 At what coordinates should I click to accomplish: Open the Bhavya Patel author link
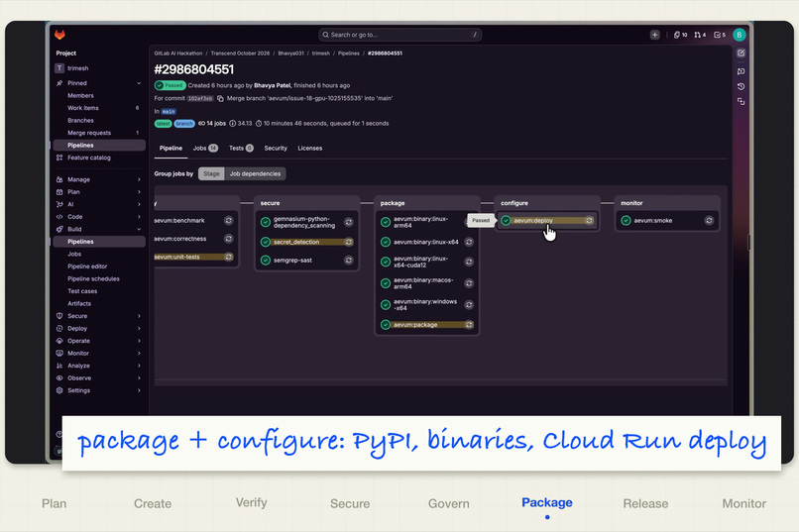coord(272,85)
